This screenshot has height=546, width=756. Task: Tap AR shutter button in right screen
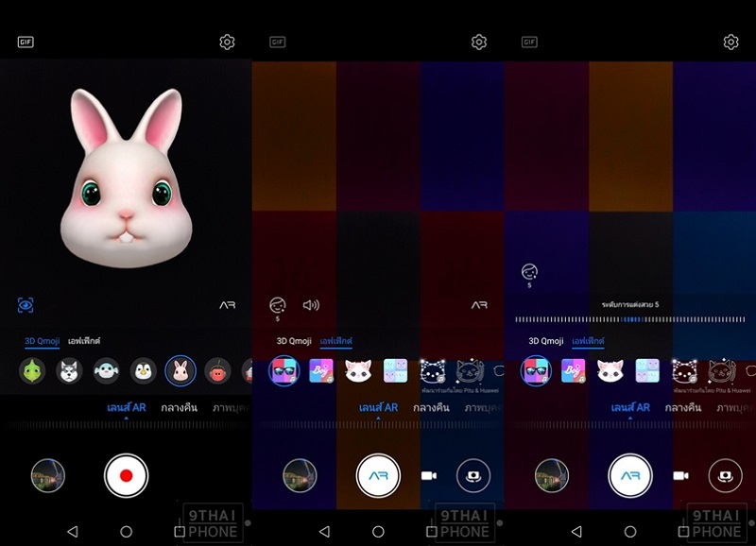pos(630,476)
